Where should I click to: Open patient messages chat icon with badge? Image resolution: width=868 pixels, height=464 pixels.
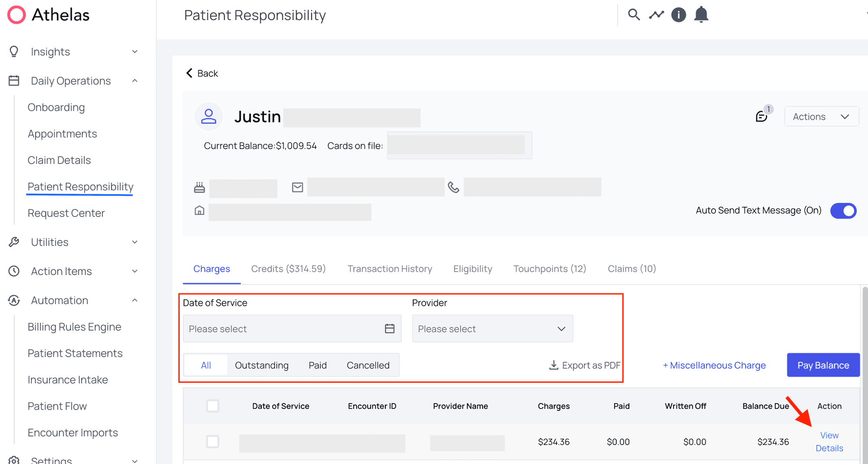coord(762,116)
